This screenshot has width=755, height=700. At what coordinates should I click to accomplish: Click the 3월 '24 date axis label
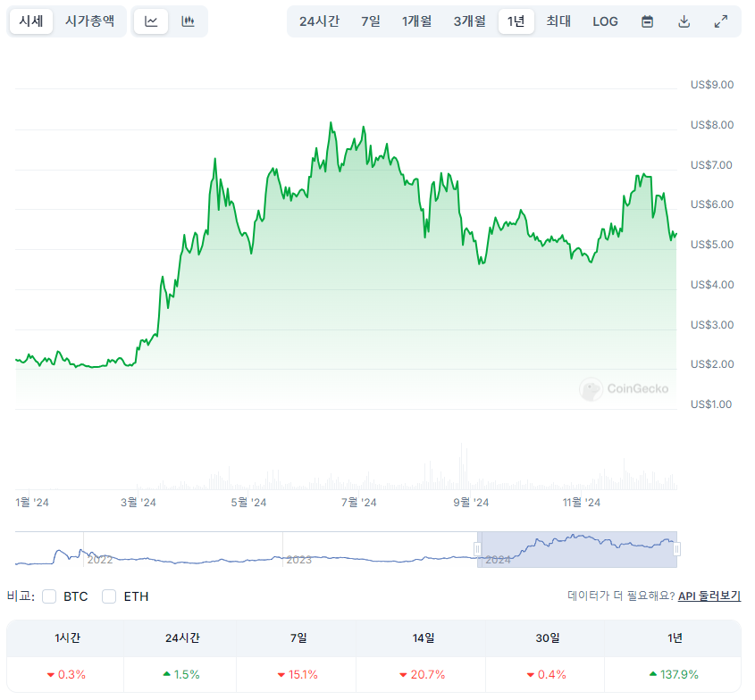click(x=138, y=503)
